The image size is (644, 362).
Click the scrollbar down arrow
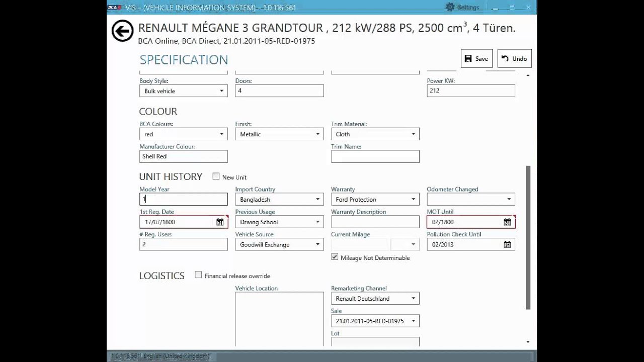528,342
